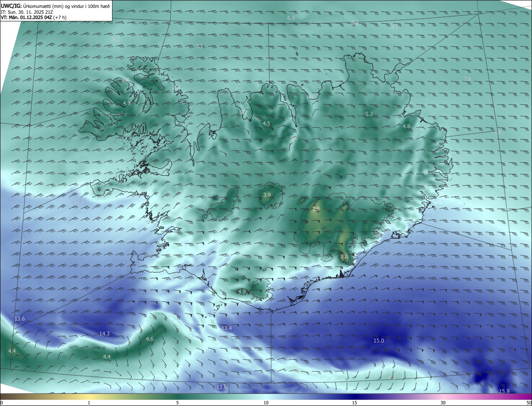Click the colorbar tick label 10
This screenshot has width=532, height=406.
pos(266,403)
